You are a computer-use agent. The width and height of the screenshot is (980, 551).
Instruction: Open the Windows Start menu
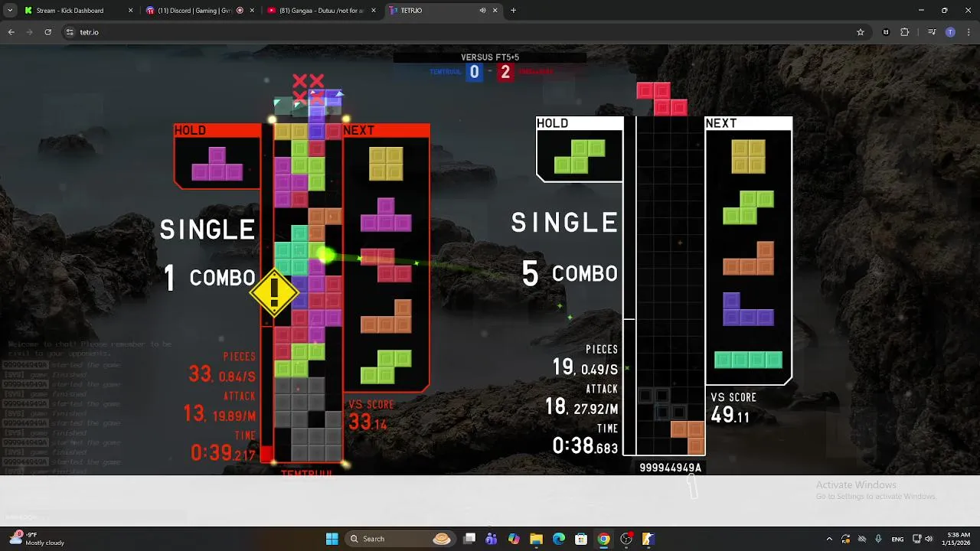(x=332, y=539)
